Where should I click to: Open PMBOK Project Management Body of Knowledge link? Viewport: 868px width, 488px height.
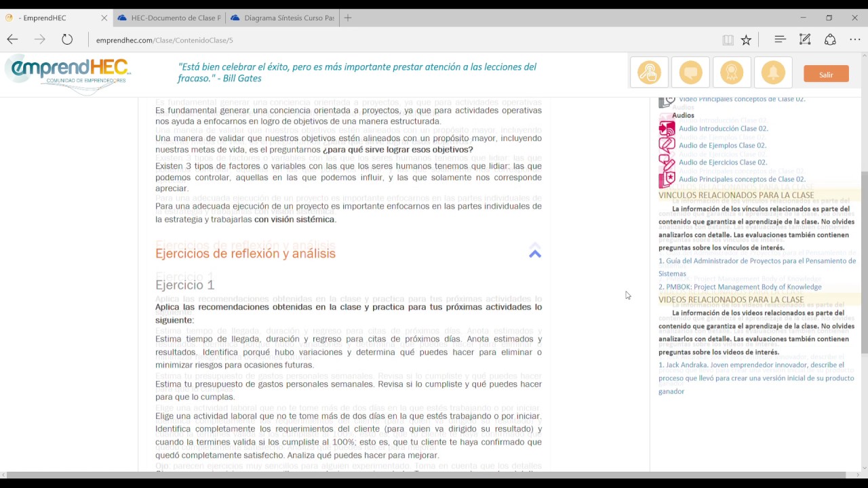tap(740, 287)
